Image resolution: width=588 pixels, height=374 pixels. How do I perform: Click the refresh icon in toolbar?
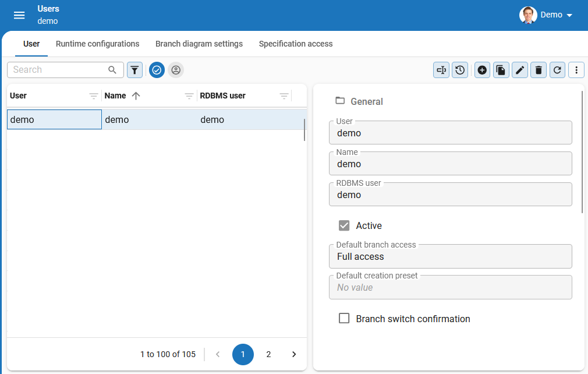click(x=557, y=70)
